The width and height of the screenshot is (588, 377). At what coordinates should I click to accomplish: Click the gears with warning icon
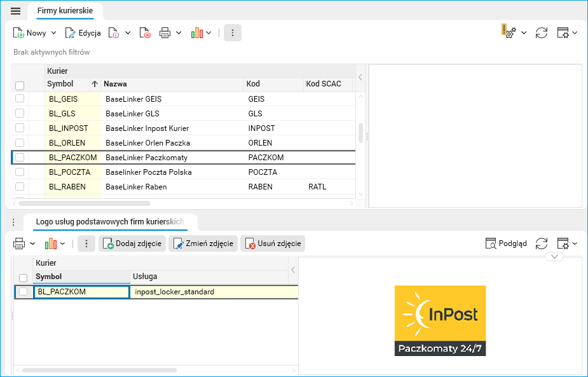(509, 32)
